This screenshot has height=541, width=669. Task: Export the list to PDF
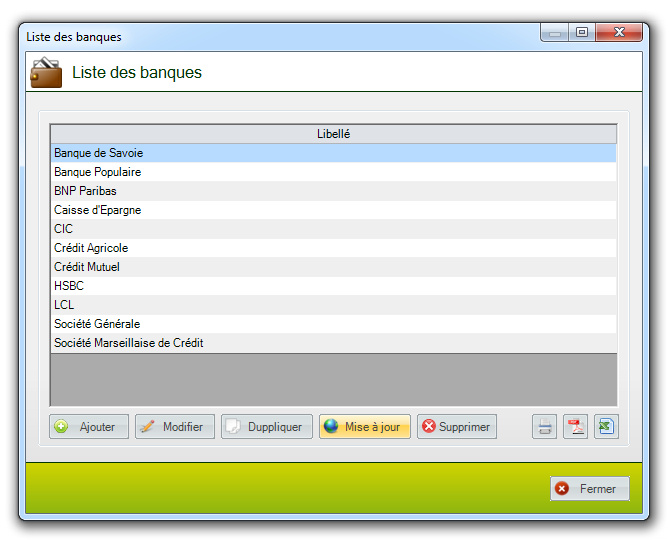click(576, 426)
